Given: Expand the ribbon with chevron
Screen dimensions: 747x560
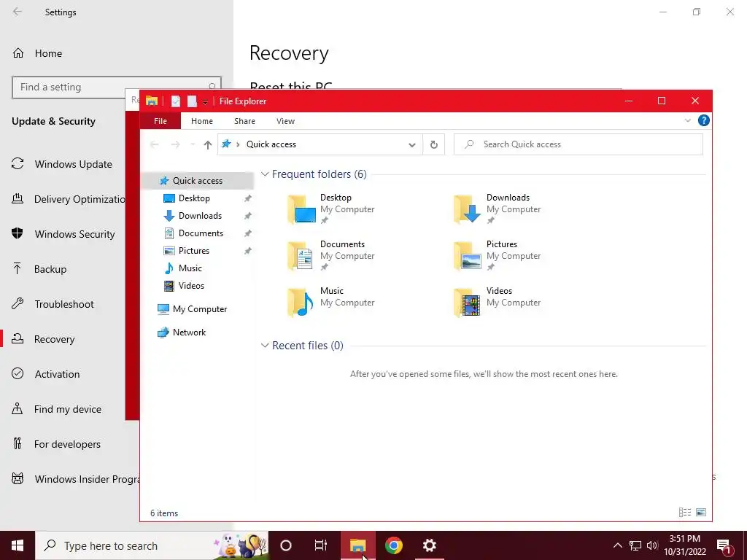Looking at the screenshot, I should click(x=687, y=120).
